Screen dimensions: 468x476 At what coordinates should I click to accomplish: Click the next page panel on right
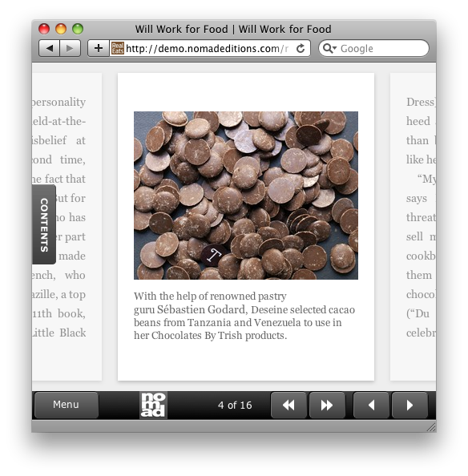413,227
